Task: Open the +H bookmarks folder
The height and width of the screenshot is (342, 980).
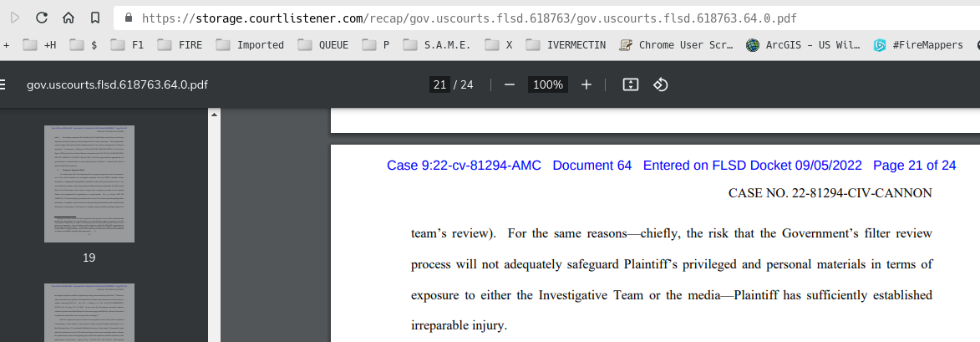Action: 39,45
